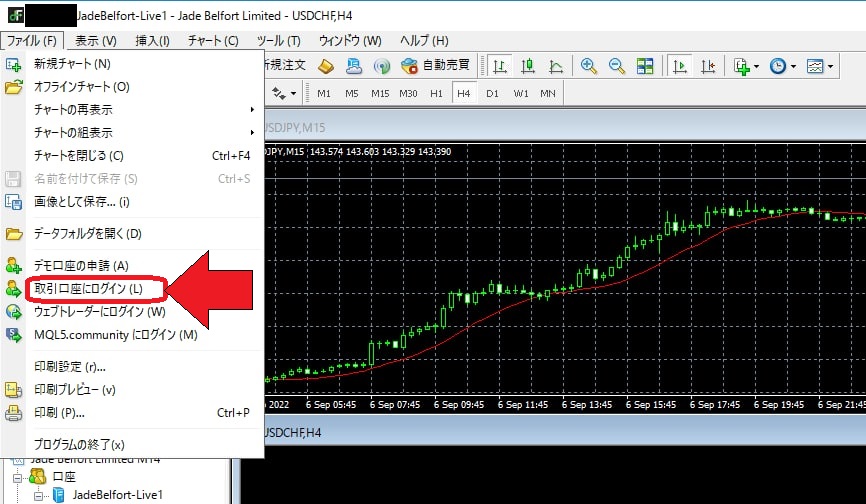
Task: Choose デモ口座の申請 from File menu
Action: point(81,265)
